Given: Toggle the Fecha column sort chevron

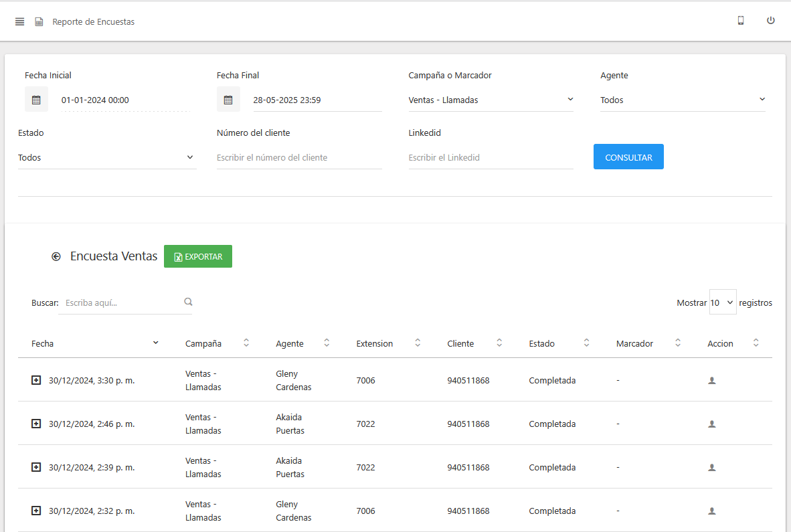Looking at the screenshot, I should 156,343.
